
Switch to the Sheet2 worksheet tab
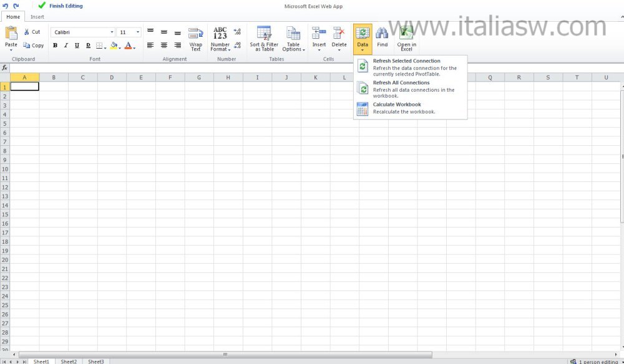69,361
